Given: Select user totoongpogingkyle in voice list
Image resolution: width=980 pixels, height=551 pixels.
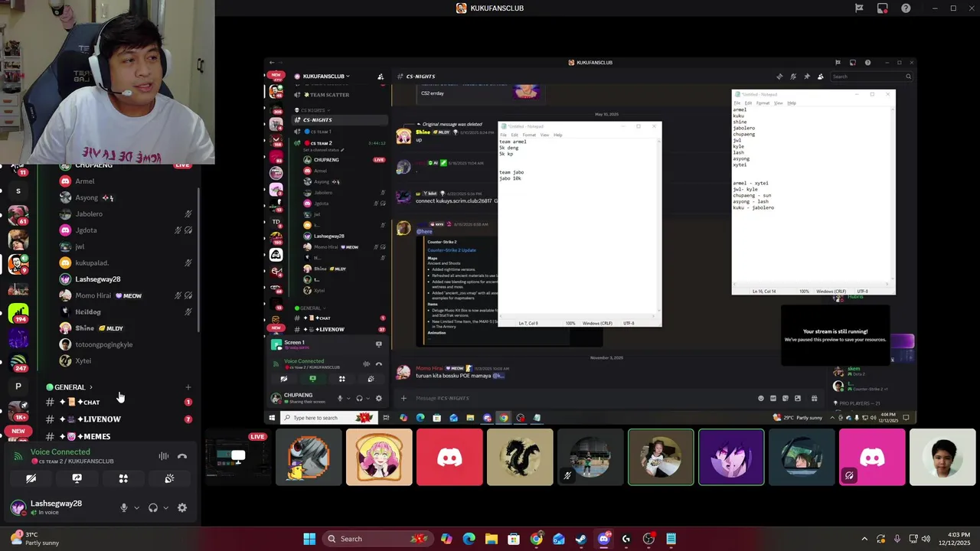Looking at the screenshot, I should [126, 344].
